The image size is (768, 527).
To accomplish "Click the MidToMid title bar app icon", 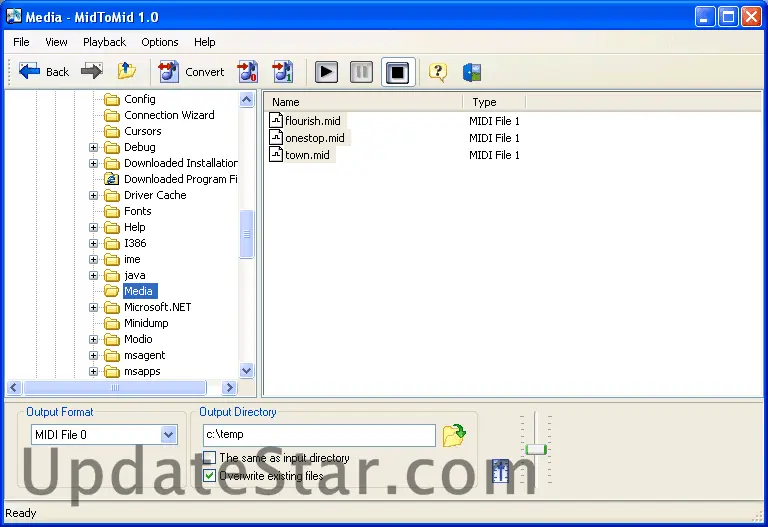I will pos(14,16).
